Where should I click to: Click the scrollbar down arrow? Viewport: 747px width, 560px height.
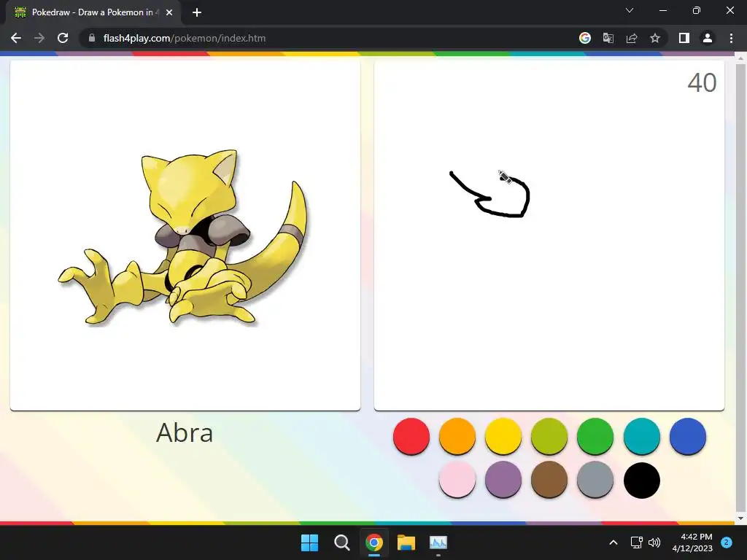(741, 518)
